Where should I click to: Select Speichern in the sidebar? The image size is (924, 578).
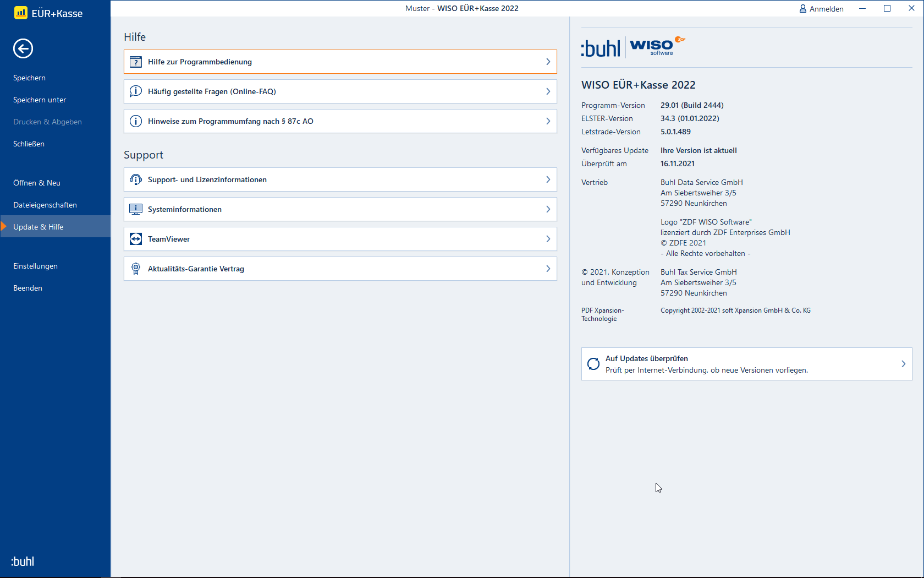(55, 78)
